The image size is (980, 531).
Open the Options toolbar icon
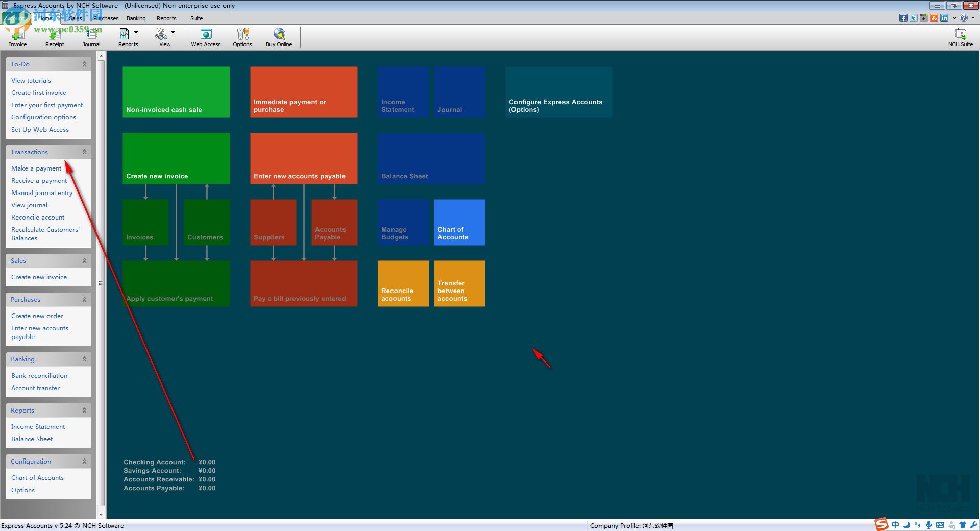(x=242, y=37)
